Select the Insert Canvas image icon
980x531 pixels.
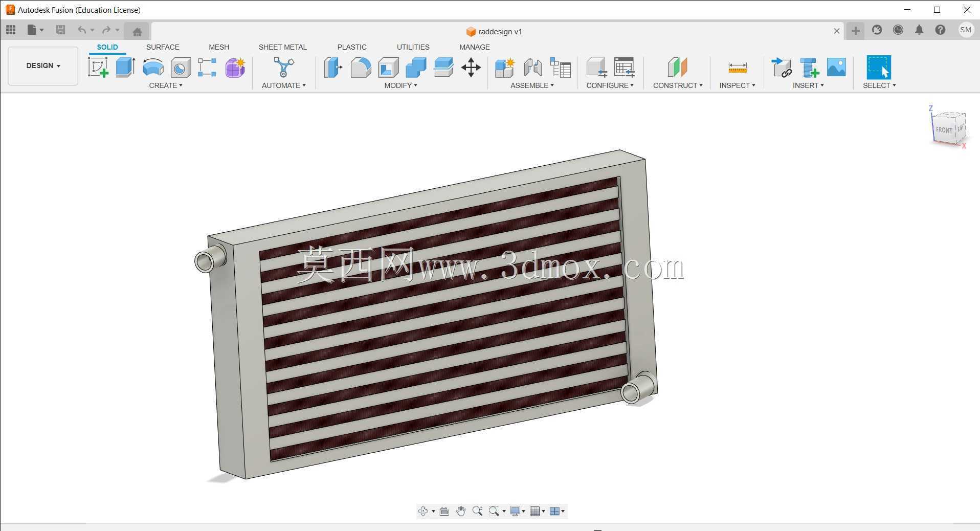[836, 67]
